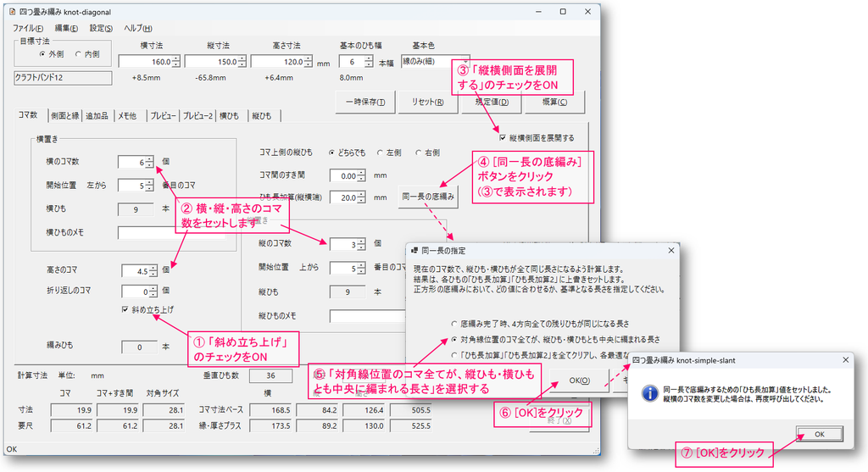Toggle the 縦横側面を展開する checkbox

(x=503, y=138)
